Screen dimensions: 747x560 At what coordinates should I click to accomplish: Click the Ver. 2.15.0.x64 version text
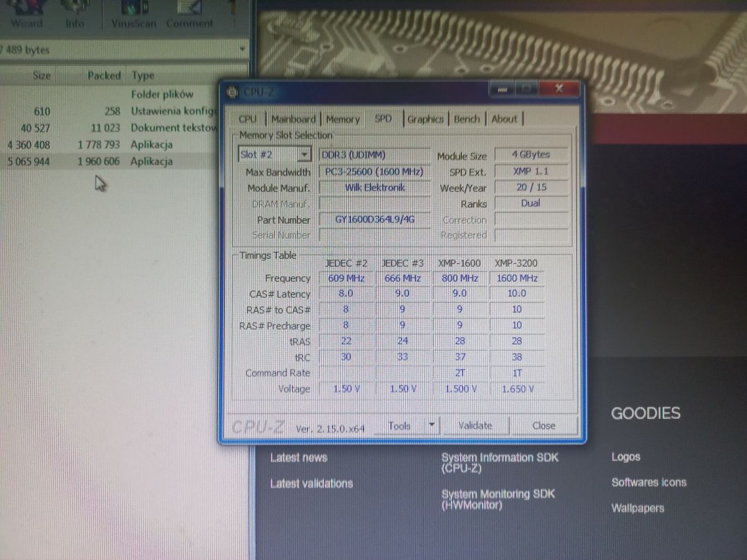(331, 428)
